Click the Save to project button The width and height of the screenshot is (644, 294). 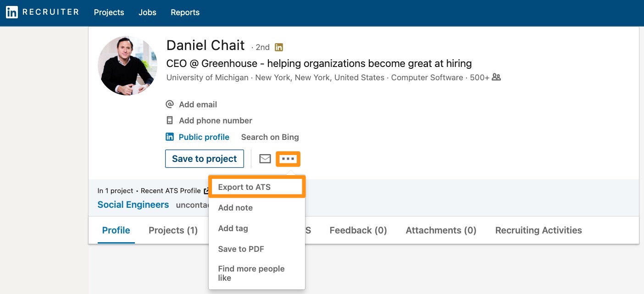pos(205,159)
